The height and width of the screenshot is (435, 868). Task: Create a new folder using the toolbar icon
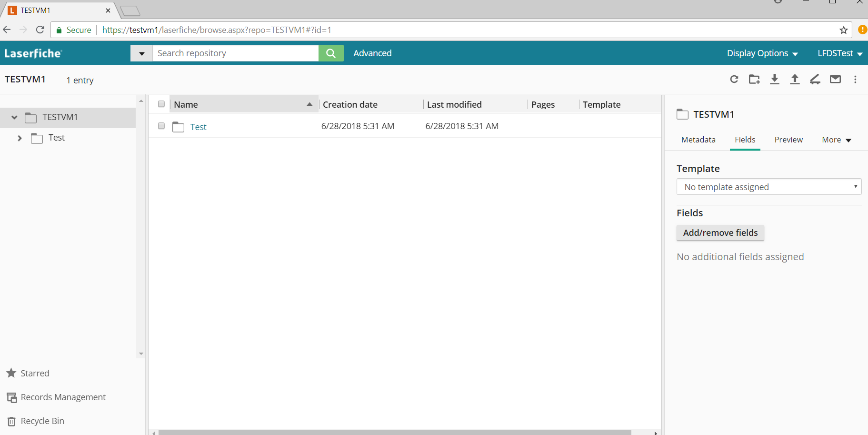(754, 79)
